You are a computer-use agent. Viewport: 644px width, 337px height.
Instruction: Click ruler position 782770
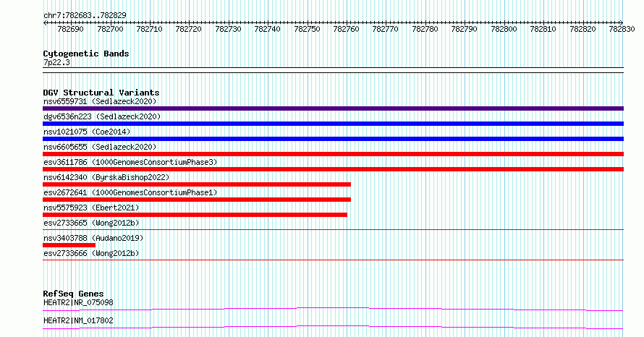tap(385, 29)
